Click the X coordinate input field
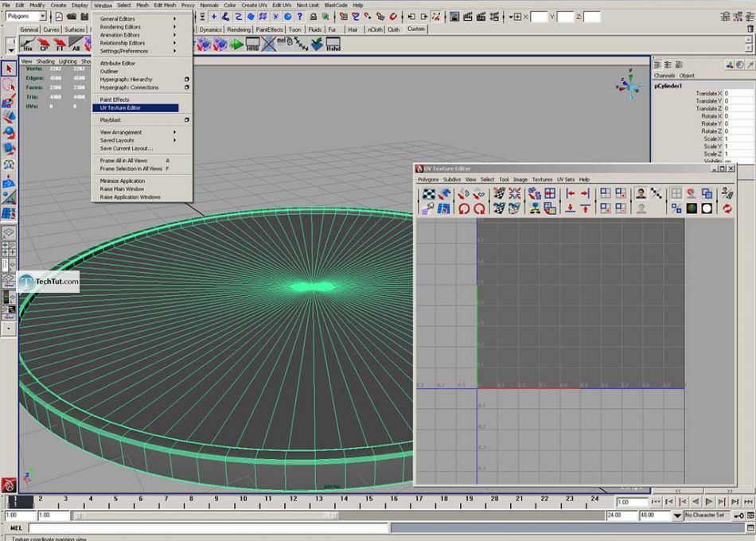This screenshot has width=756, height=541. click(539, 17)
